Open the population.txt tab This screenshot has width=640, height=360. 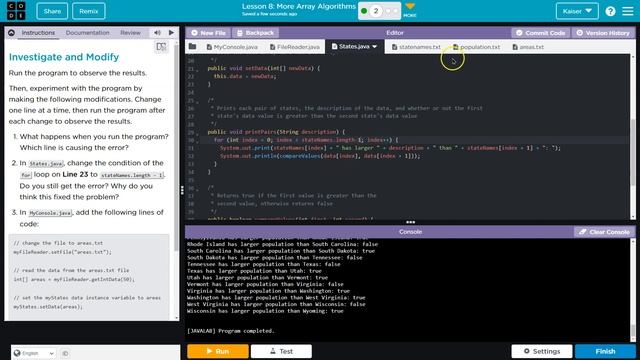(x=476, y=47)
